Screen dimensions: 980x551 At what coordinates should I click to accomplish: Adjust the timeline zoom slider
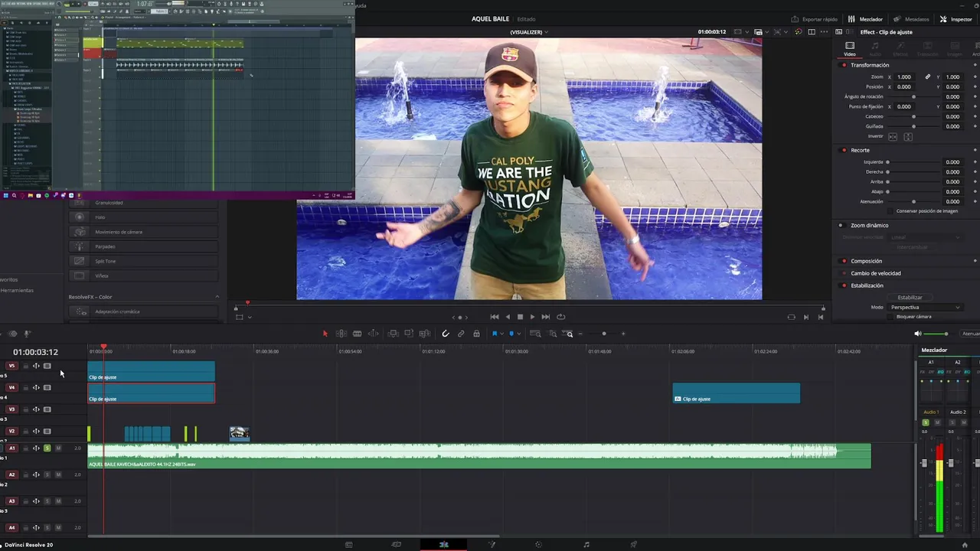603,334
